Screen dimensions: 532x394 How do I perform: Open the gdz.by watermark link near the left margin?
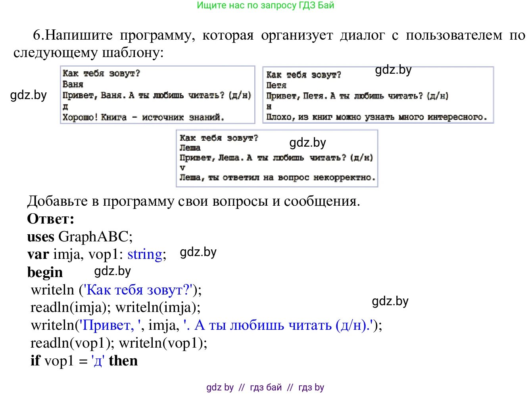(29, 95)
